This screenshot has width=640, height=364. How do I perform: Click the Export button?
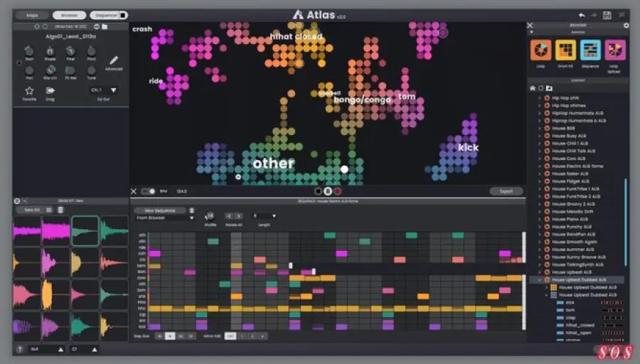click(506, 191)
